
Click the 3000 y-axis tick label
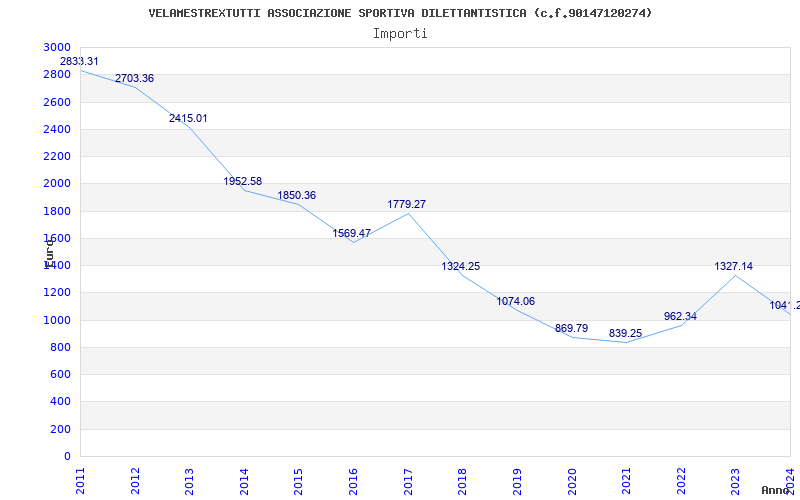[57, 47]
